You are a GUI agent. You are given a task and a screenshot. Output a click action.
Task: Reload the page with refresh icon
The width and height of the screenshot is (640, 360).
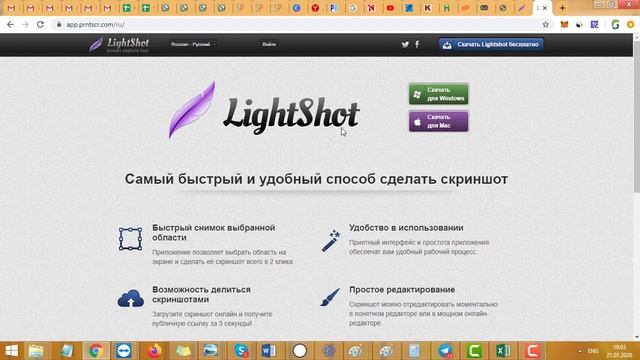click(x=40, y=24)
